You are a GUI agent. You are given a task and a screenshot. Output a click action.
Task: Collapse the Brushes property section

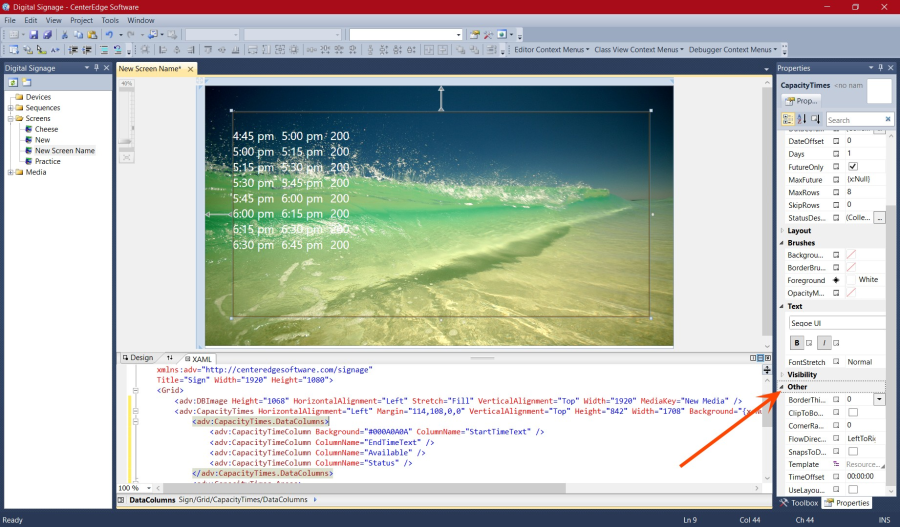781,243
